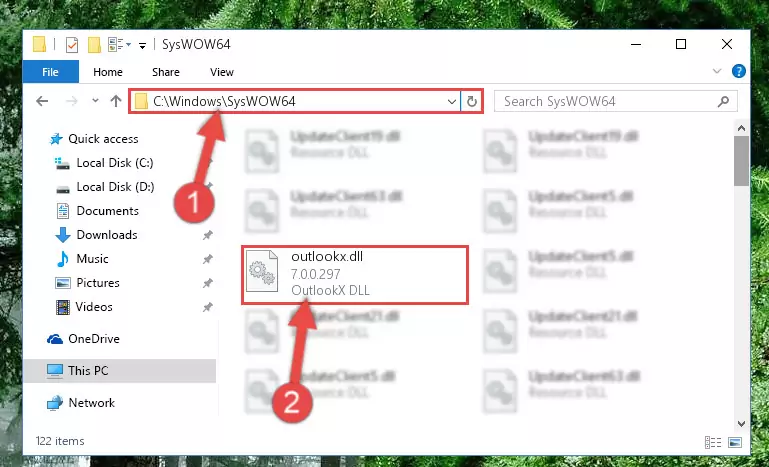Click the Music note icon
The image size is (769, 467).
tap(62, 259)
